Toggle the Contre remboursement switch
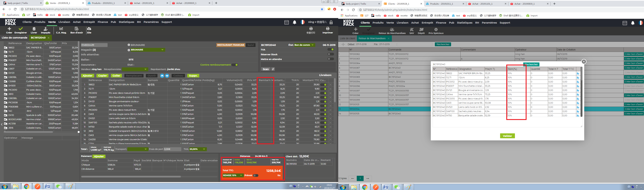Viewport: 644px width, 190px height. click(x=235, y=65)
